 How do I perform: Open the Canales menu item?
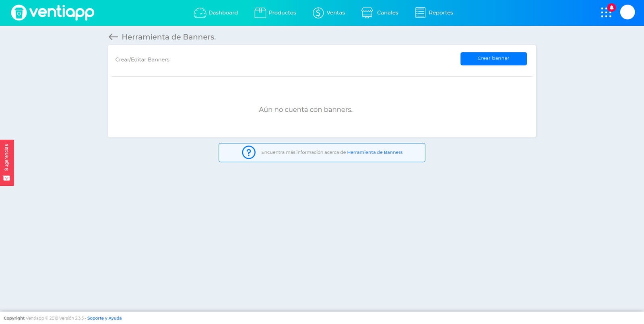tap(388, 13)
